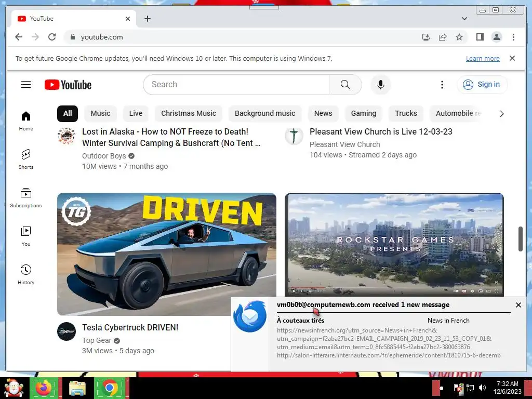Open Subscriptions in sidebar
The image size is (532, 399).
pyautogui.click(x=26, y=197)
